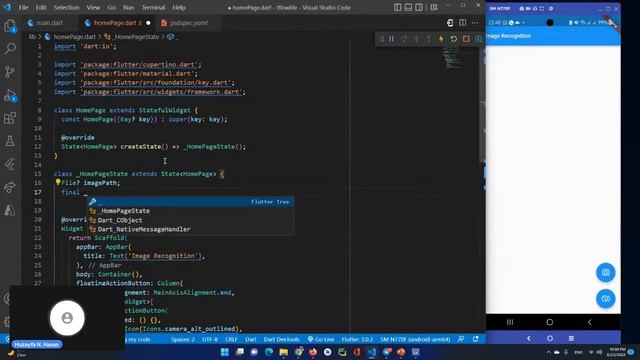Click emulator fullscreen icon
This screenshot has width=640, height=360.
pyautogui.click(x=542, y=8)
